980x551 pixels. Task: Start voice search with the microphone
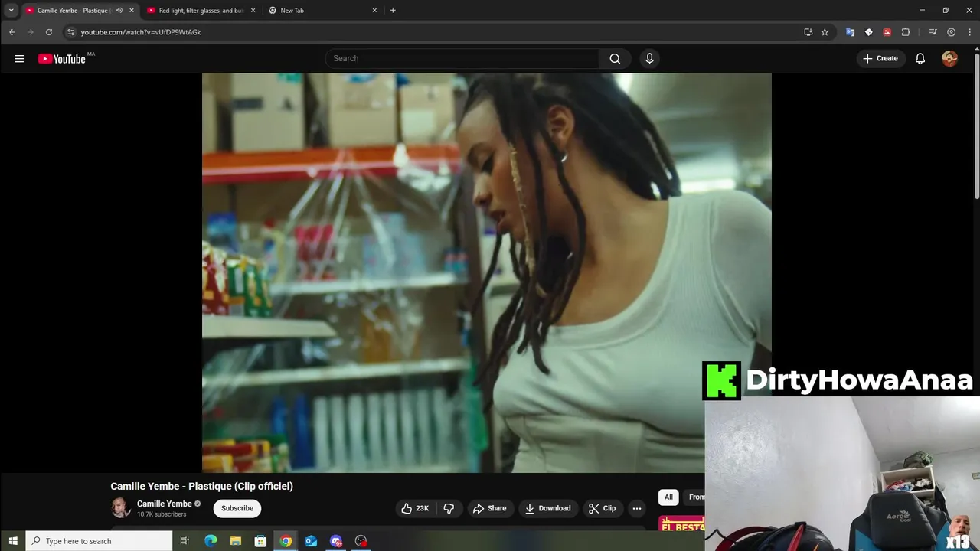coord(649,59)
